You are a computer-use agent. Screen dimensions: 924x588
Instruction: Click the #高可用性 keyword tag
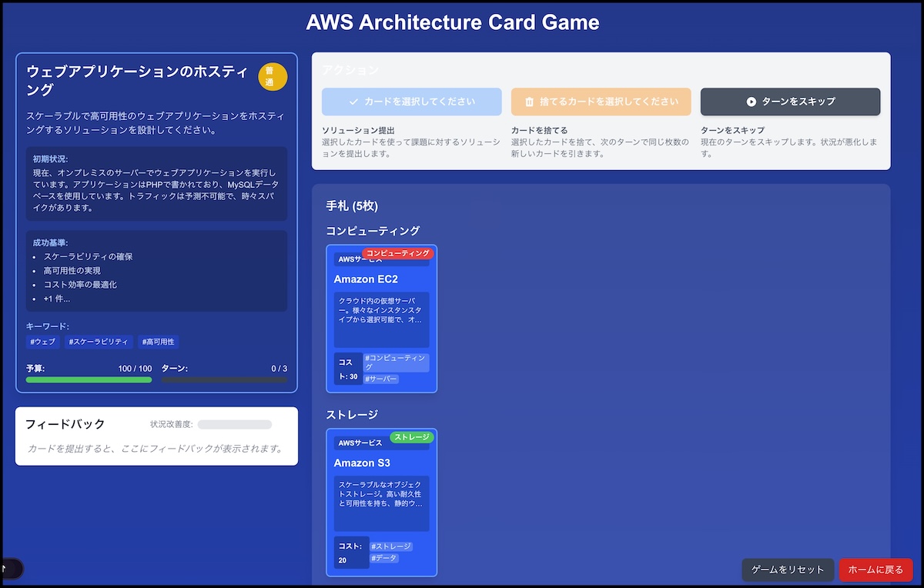[x=159, y=342]
